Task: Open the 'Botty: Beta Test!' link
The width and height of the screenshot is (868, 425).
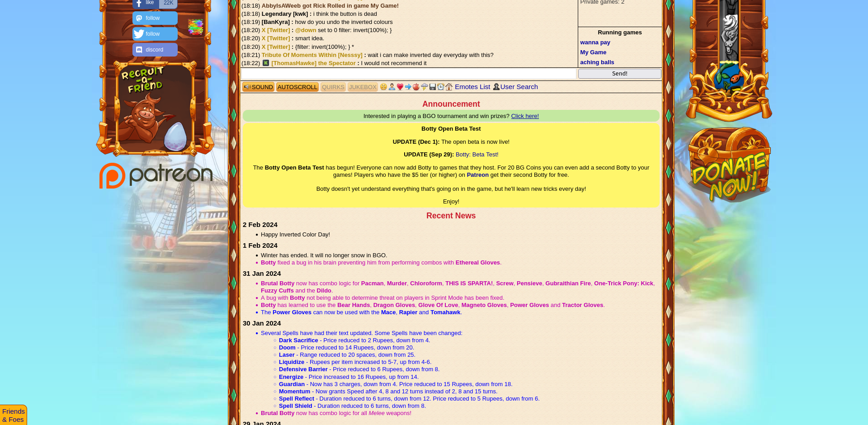Action: pyautogui.click(x=477, y=155)
